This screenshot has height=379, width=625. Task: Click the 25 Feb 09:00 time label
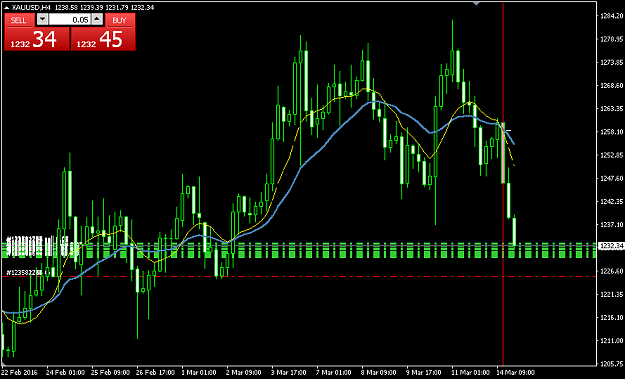(x=110, y=373)
